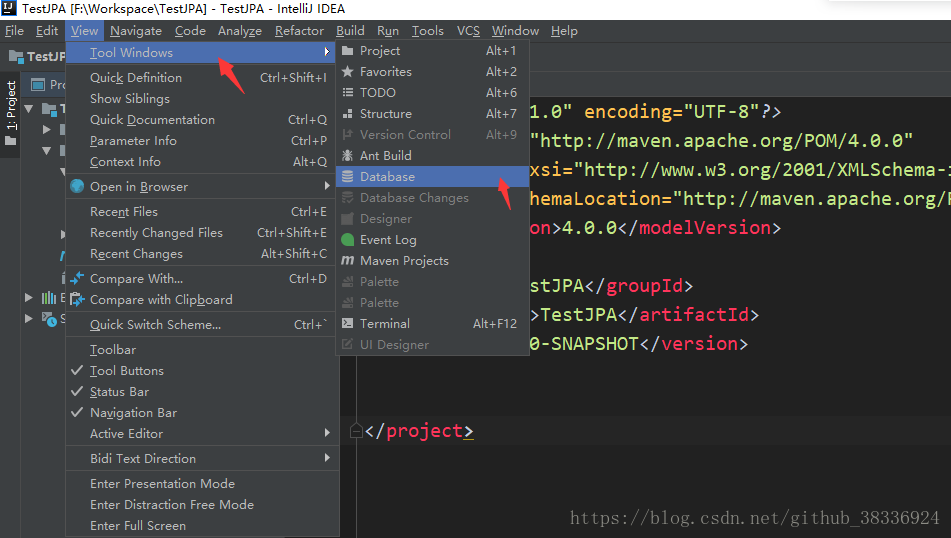Click the IntelliJ IDEA logo in title bar
Image resolution: width=951 pixels, height=538 pixels.
[9, 8]
